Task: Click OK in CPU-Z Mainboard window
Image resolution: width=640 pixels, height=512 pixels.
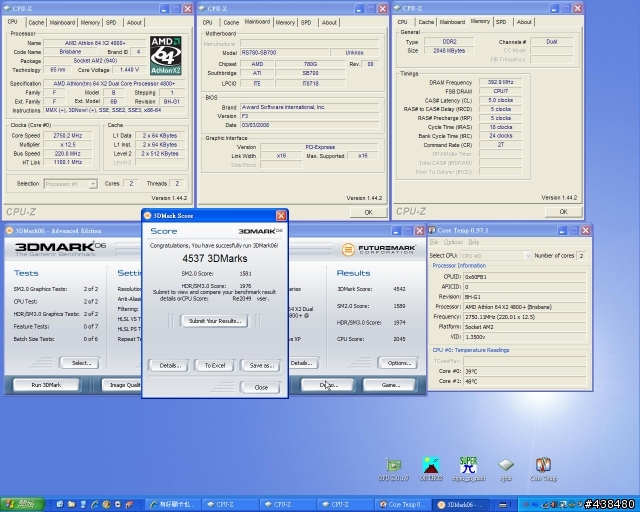Action: coord(369,212)
